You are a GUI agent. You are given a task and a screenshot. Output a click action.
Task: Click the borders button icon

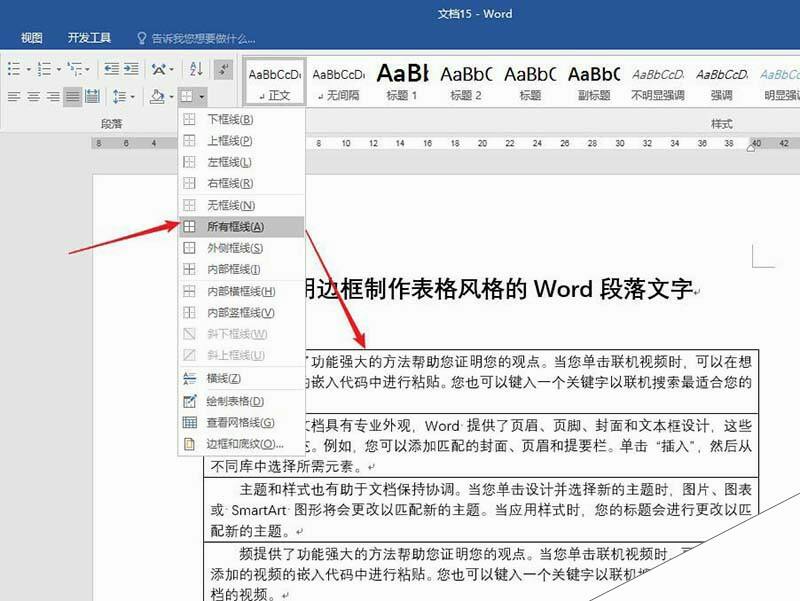187,96
